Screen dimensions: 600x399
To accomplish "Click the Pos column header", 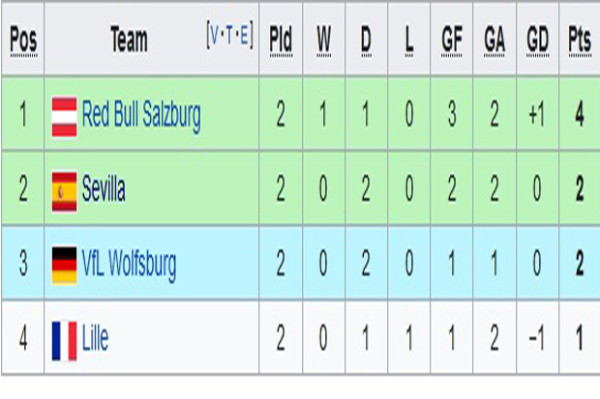I will tap(23, 41).
